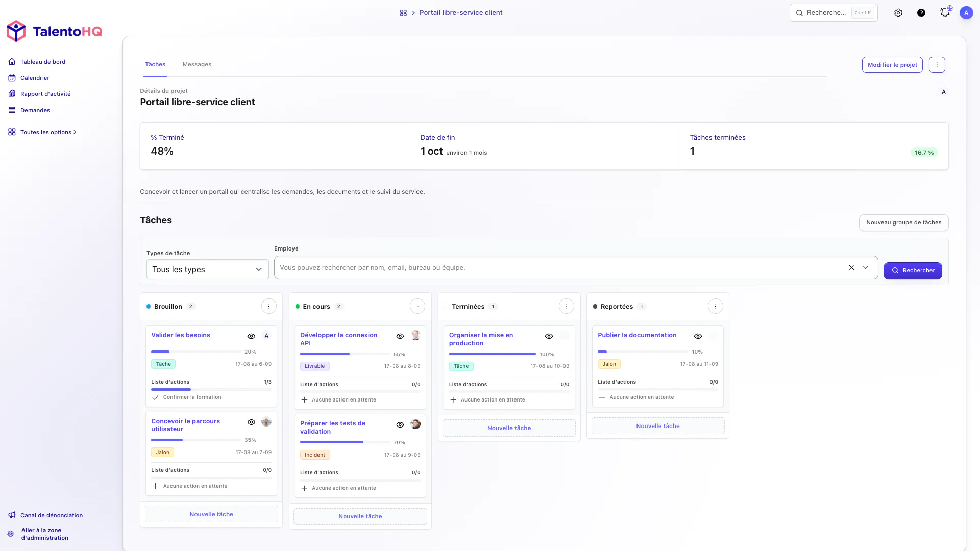The height and width of the screenshot is (551, 980).
Task: Open Tableau de bord home icon
Action: [x=12, y=62]
